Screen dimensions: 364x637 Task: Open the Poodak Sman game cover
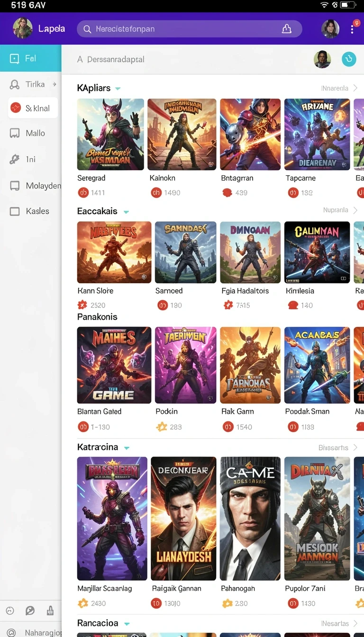[317, 365]
